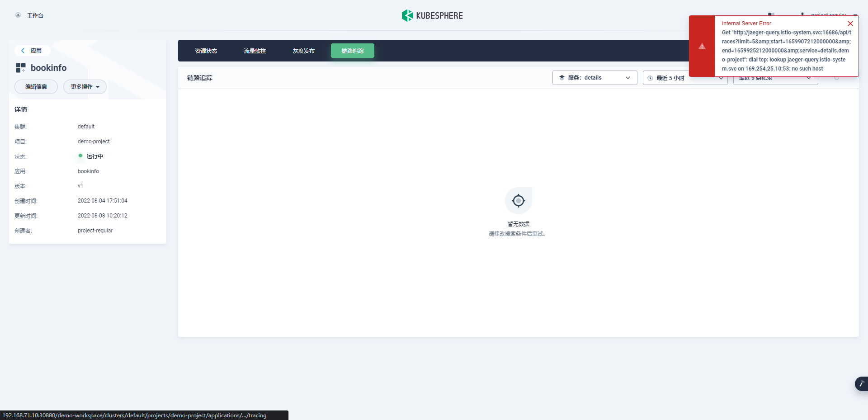The height and width of the screenshot is (420, 868).
Task: Click the update time 2022-08-08 10:20:12
Action: (103, 216)
